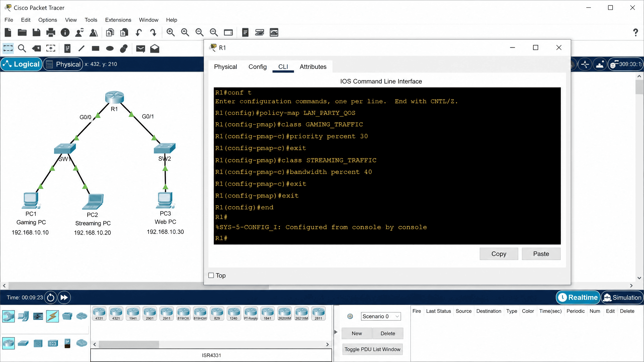Choose the 2811 router from device list

tap(318, 313)
